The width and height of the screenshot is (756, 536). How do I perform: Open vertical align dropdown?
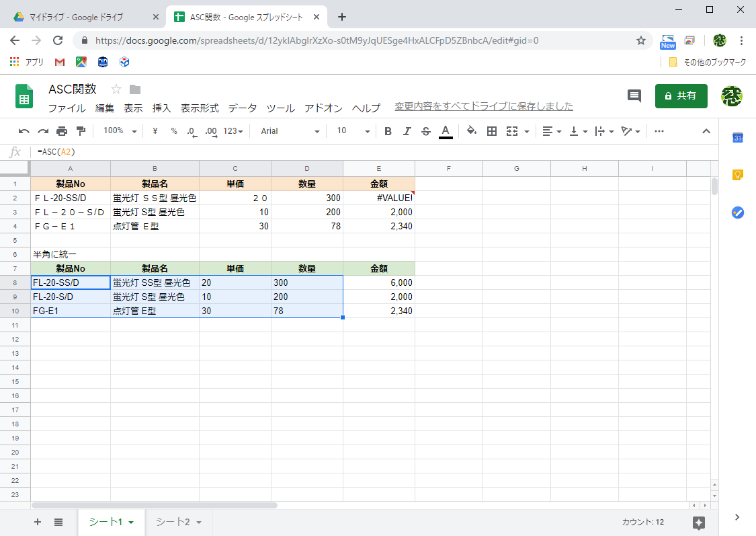pos(578,131)
